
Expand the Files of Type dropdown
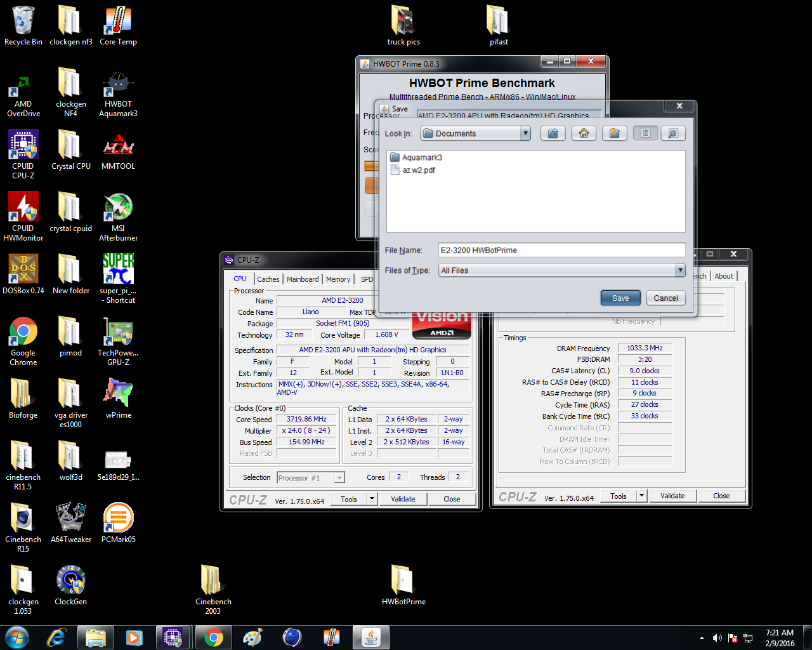680,270
